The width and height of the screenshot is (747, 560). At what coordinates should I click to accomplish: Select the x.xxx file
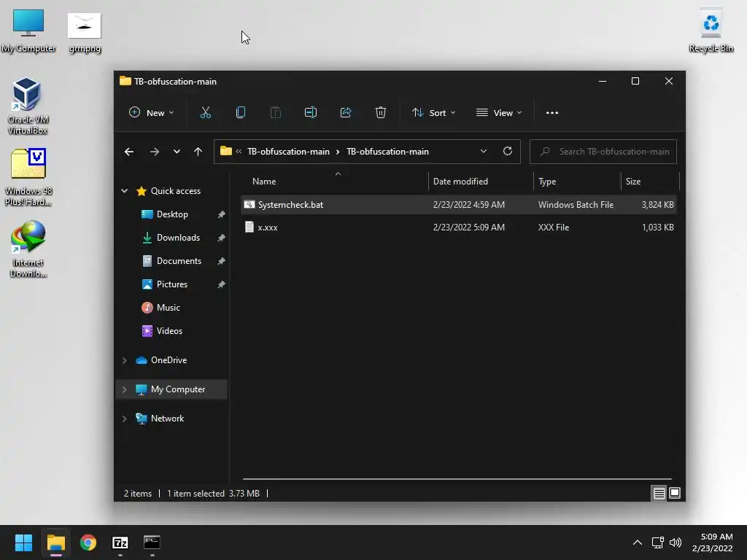click(459, 227)
